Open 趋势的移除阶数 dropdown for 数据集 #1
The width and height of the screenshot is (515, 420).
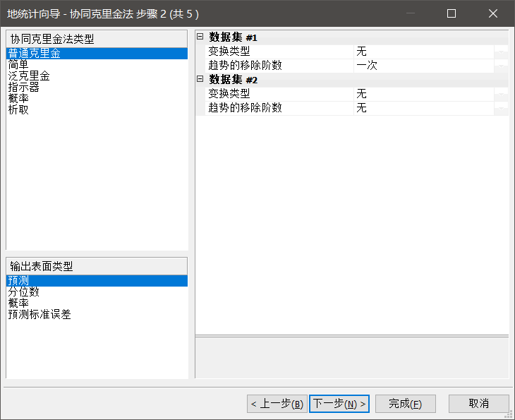(x=501, y=66)
